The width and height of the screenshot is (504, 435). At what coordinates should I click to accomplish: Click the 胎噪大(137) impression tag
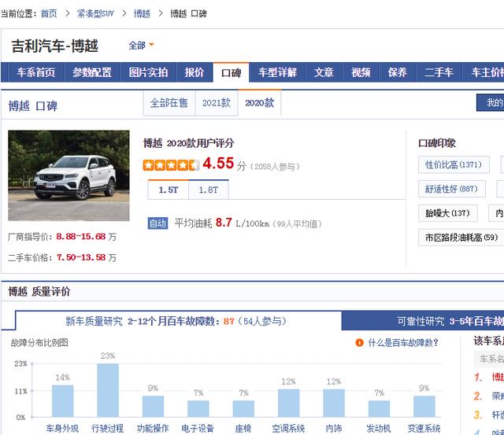447,213
